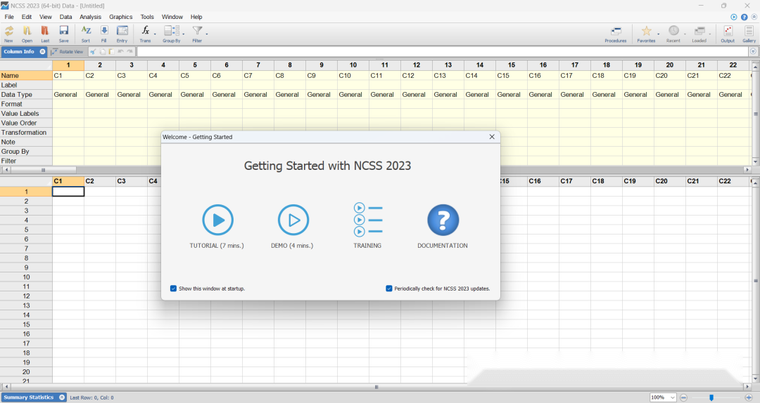760x403 pixels.
Task: Start the TUTORIAL (7 mins.) video
Action: pyautogui.click(x=218, y=220)
